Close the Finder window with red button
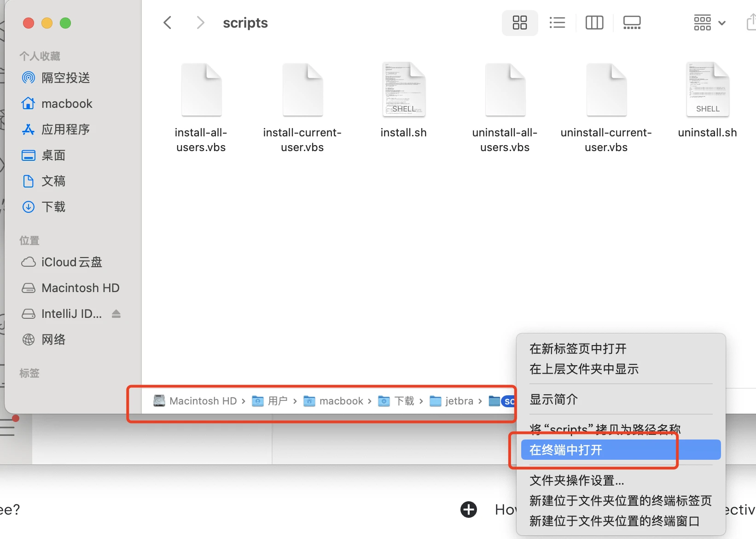The image size is (756, 539). pyautogui.click(x=29, y=23)
